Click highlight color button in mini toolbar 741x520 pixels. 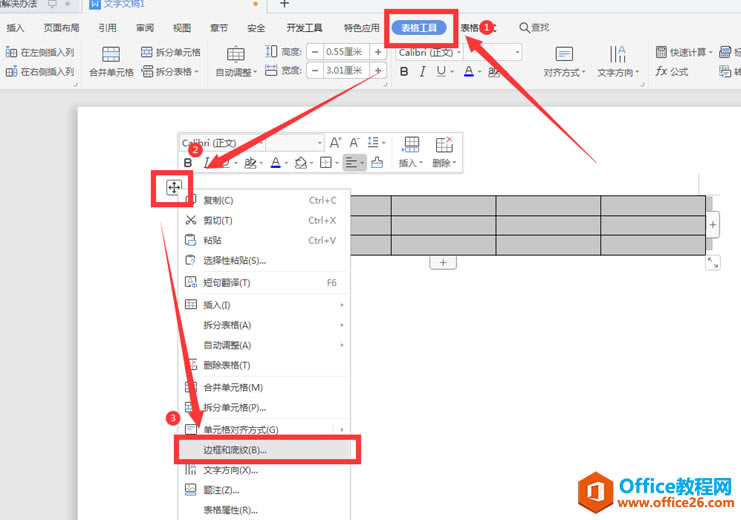point(250,163)
